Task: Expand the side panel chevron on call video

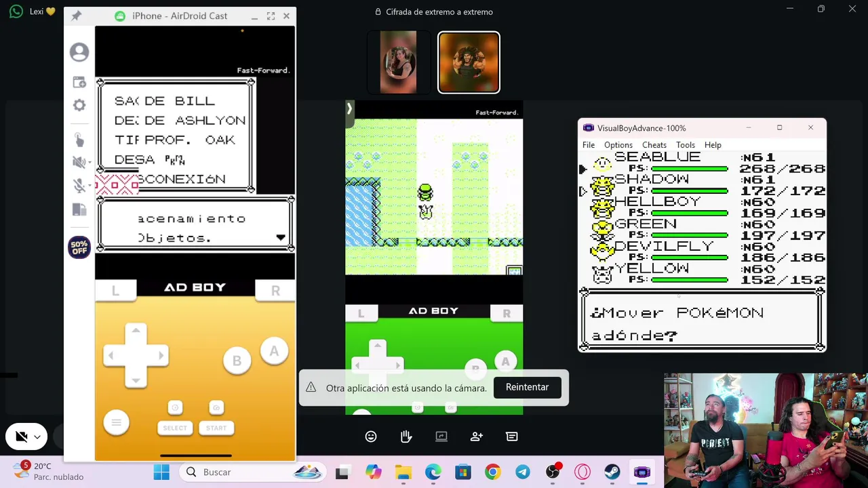Action: coord(350,108)
